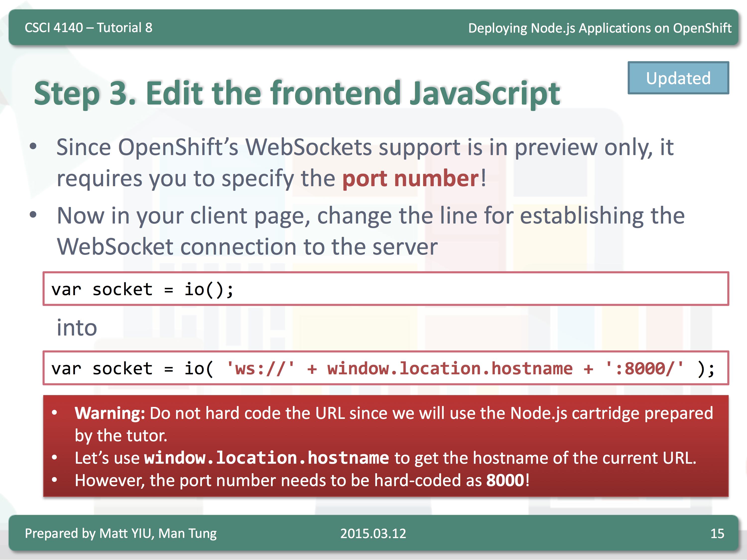Click the footer date 2015.03.12
The image size is (747, 560).
[373, 534]
